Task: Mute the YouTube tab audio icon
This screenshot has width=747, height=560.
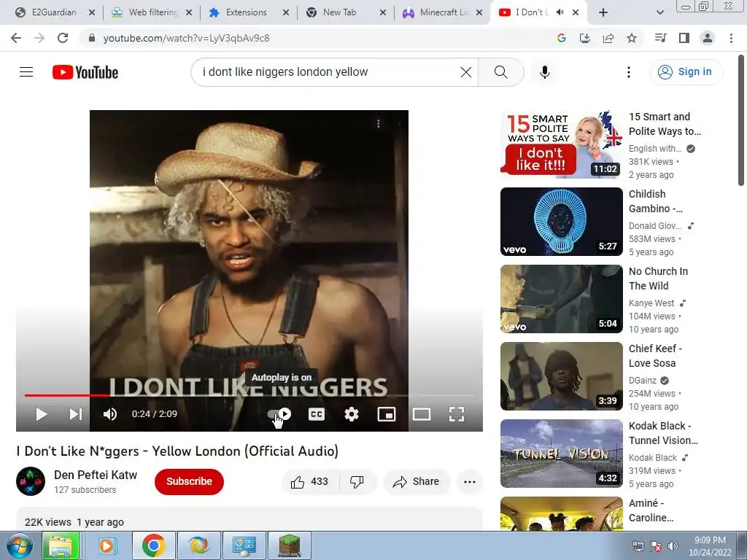Action: coord(560,12)
